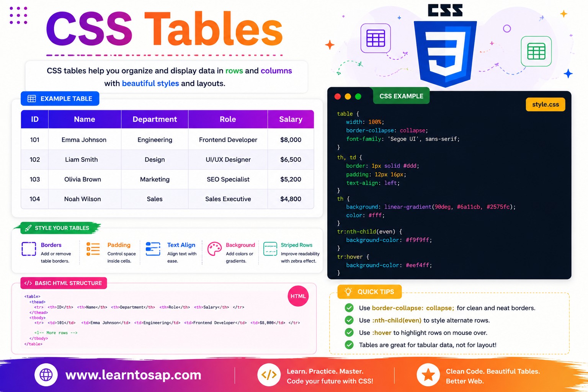Click the highlighted word columns in description
The height and width of the screenshot is (392, 588).
(x=276, y=71)
